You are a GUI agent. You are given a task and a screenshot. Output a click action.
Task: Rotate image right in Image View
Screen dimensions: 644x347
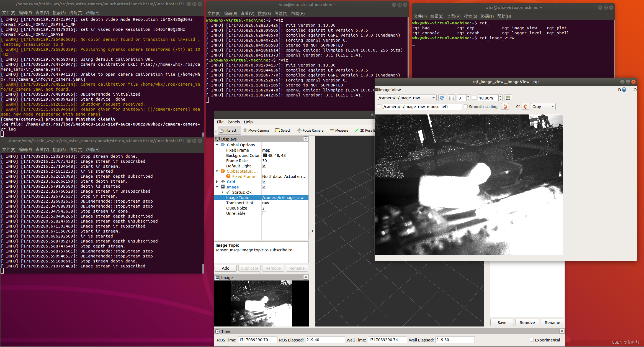[x=525, y=107]
